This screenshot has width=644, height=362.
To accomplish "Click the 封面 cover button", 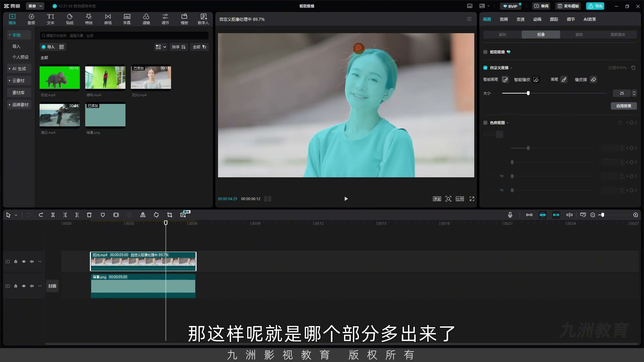I will [52, 286].
